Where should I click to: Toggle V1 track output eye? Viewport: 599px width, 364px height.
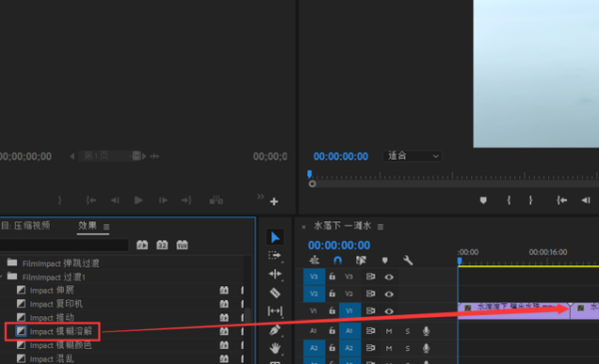389,311
